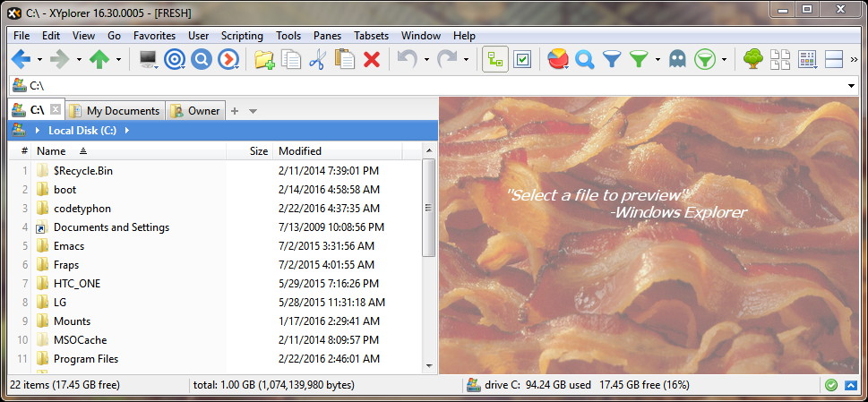Click the blue funnel filter icon
This screenshot has height=402, width=868.
pyautogui.click(x=612, y=59)
